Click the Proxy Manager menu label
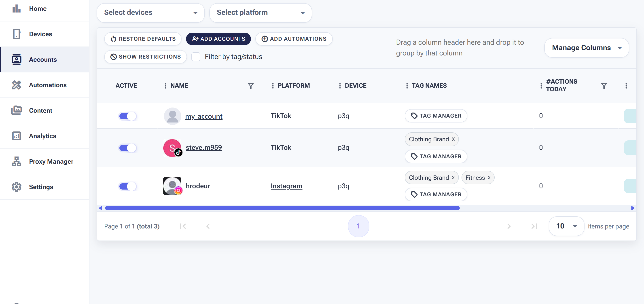This screenshot has width=644, height=304. click(x=51, y=161)
